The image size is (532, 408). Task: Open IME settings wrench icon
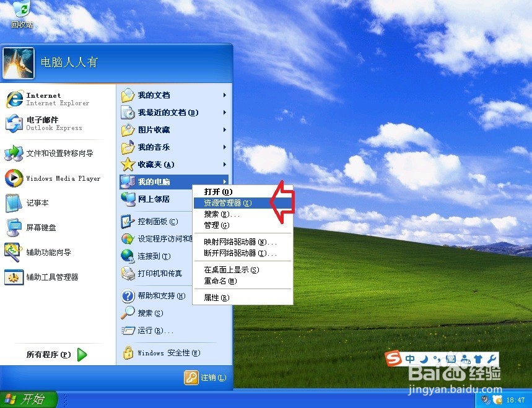coord(492,359)
